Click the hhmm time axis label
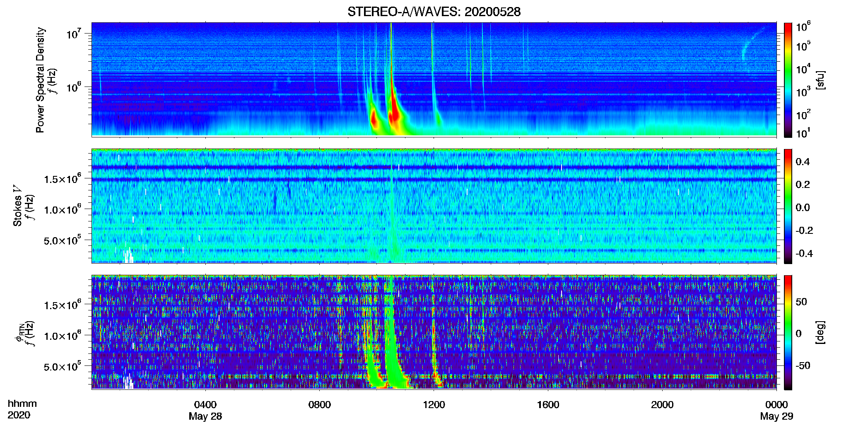 tap(22, 404)
